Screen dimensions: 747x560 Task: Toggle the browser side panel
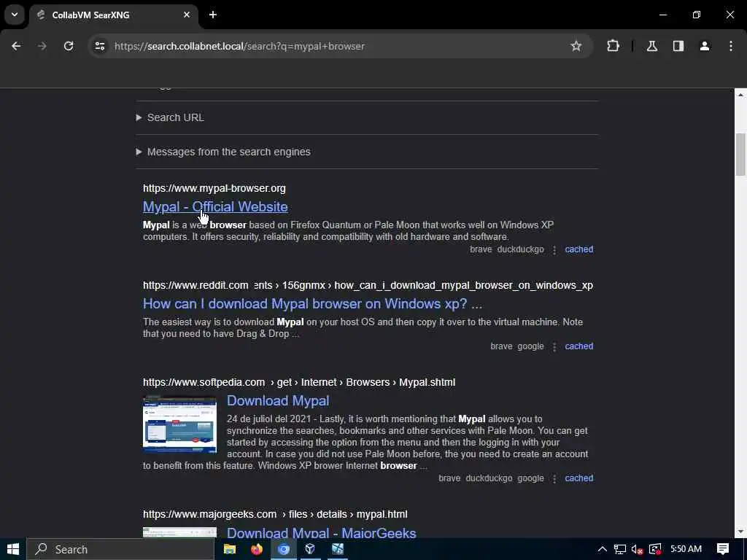tap(678, 46)
